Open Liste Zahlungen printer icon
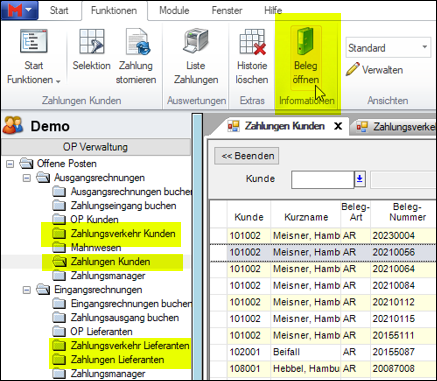Viewport: 437px width, 381px height. [x=196, y=41]
